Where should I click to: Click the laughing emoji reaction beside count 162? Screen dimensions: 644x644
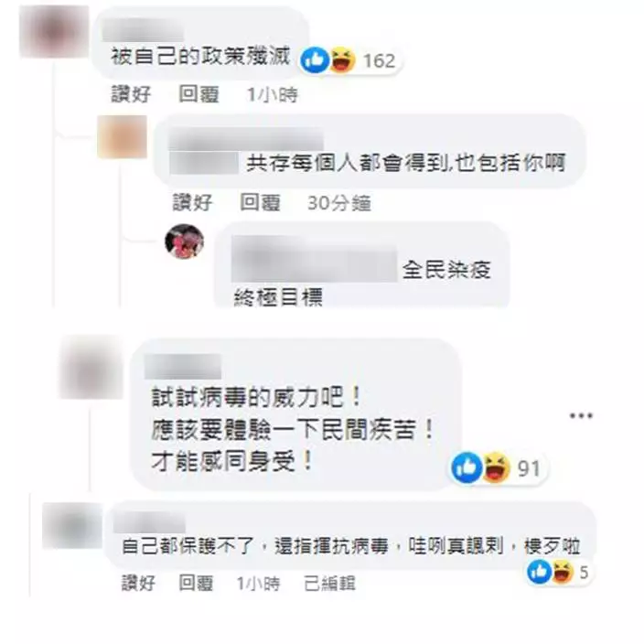pos(342,60)
